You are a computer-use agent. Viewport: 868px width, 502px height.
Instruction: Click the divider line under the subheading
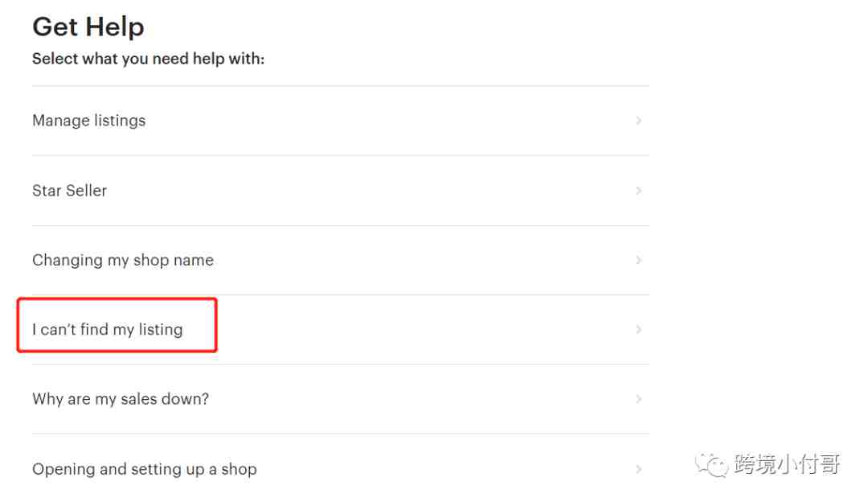[341, 86]
